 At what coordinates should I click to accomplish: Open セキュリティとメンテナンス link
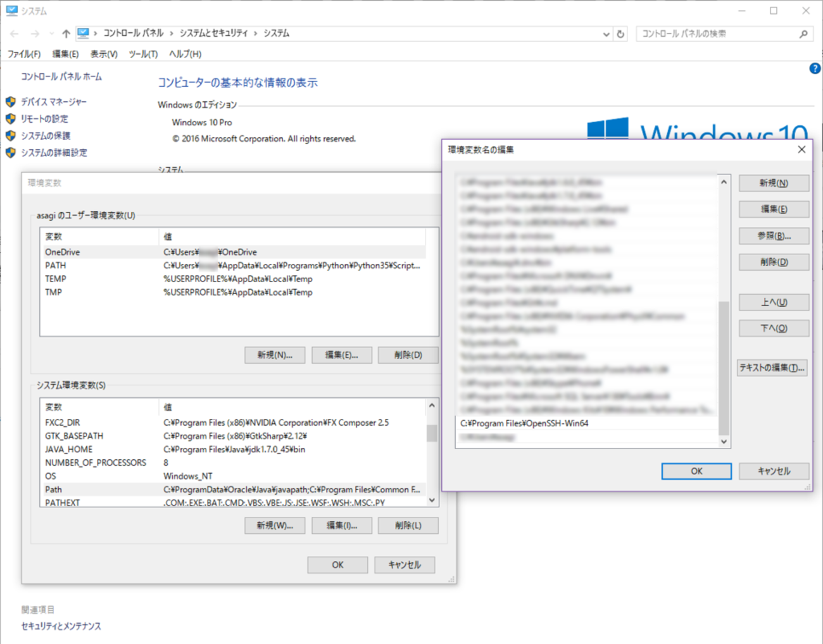tap(61, 626)
